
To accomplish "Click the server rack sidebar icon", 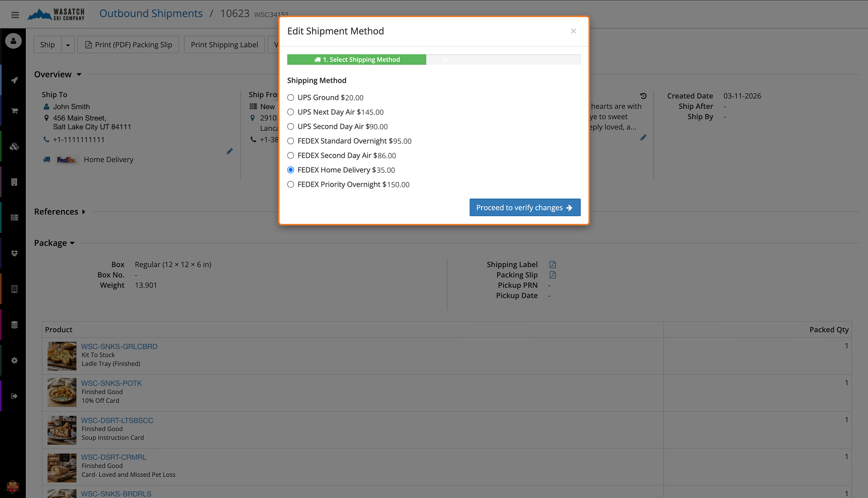I will point(14,218).
